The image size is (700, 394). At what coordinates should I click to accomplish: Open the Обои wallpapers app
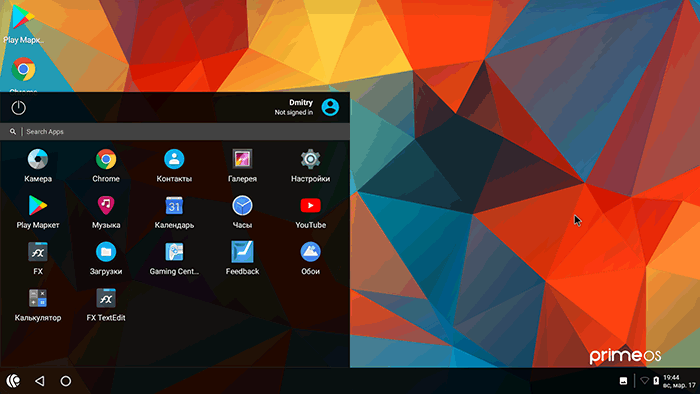click(x=310, y=258)
